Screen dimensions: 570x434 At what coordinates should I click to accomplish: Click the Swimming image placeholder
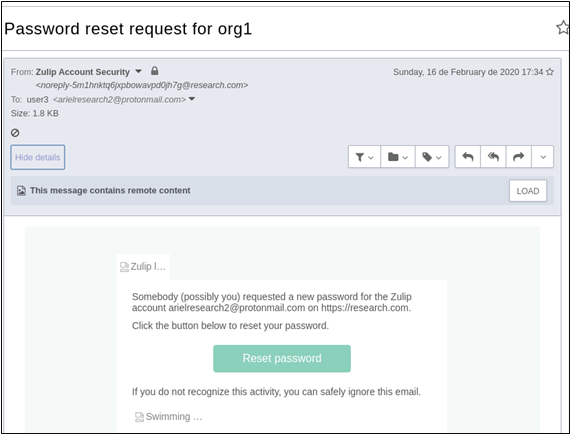tap(168, 417)
